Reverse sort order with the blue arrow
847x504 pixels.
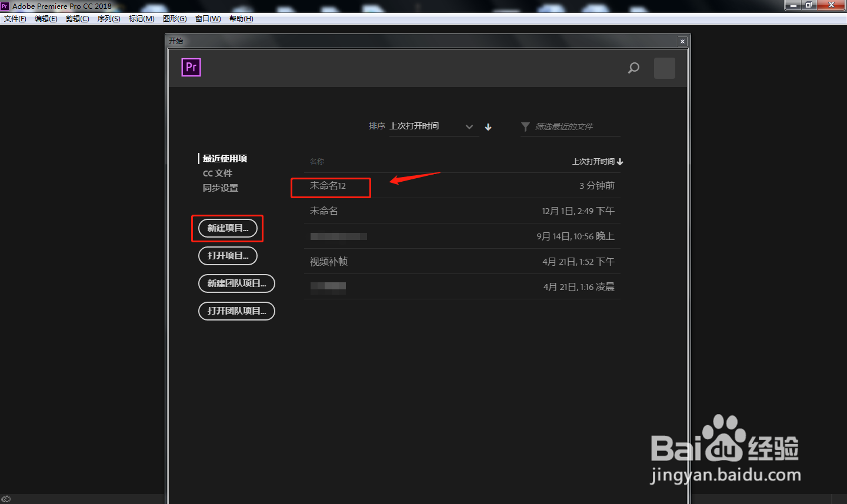488,127
